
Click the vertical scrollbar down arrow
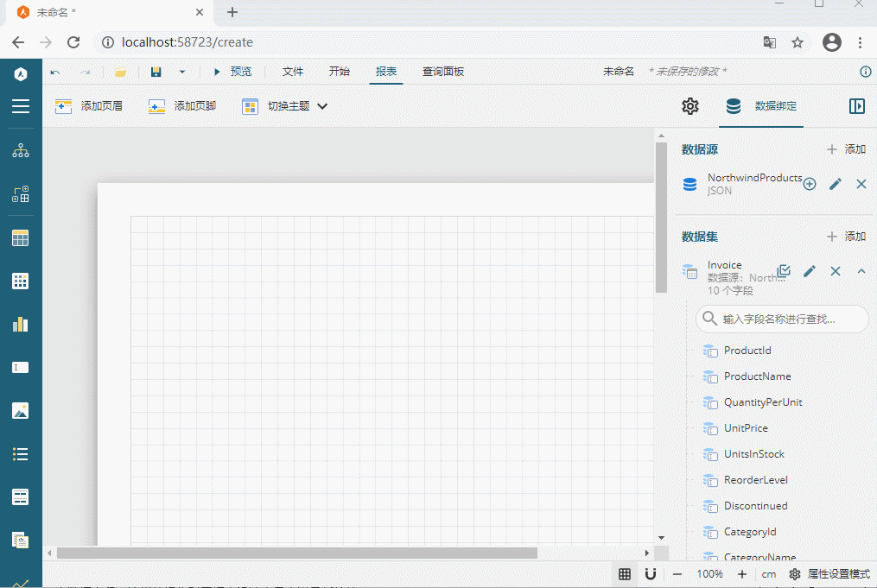[x=661, y=538]
